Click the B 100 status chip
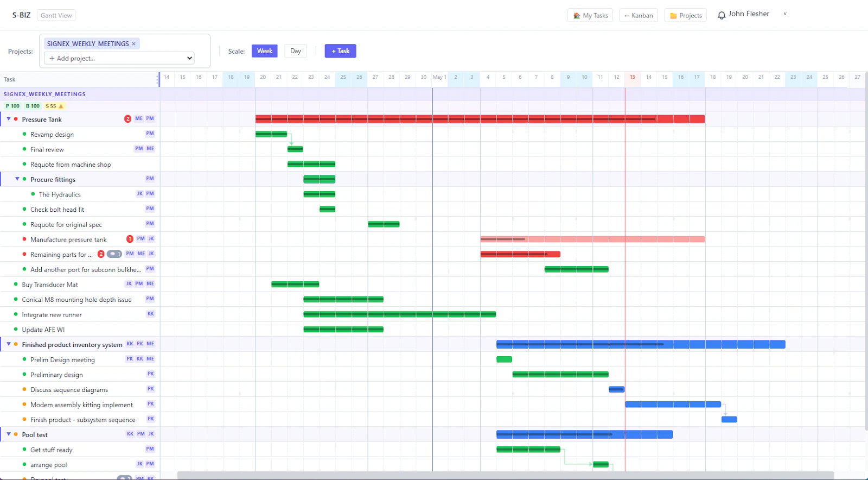Viewport: 868px width, 480px height. tap(33, 106)
